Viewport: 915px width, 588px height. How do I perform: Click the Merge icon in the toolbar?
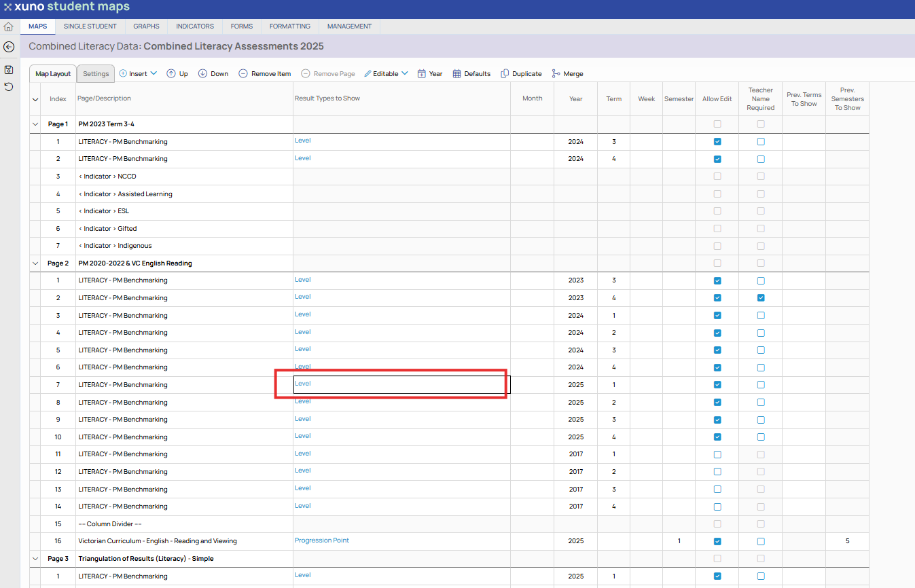(556, 73)
